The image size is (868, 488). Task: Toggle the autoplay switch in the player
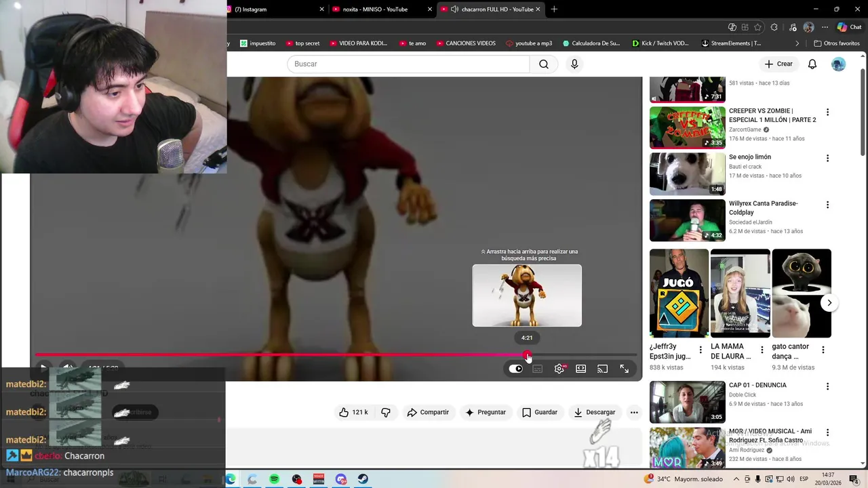(516, 369)
